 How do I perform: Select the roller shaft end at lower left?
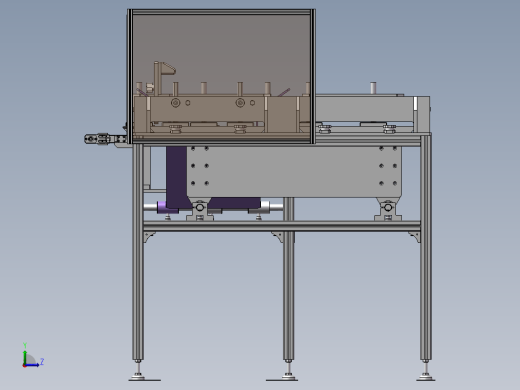point(150,207)
